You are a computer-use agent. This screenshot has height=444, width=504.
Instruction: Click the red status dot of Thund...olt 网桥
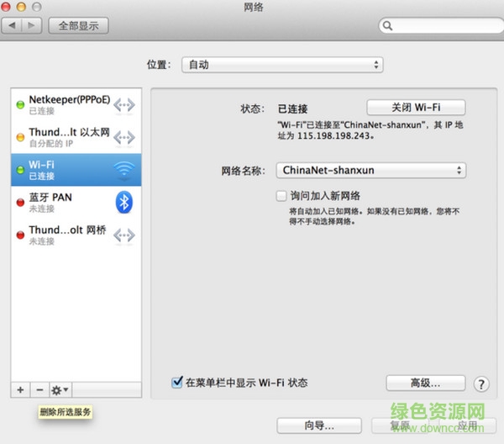(x=20, y=235)
